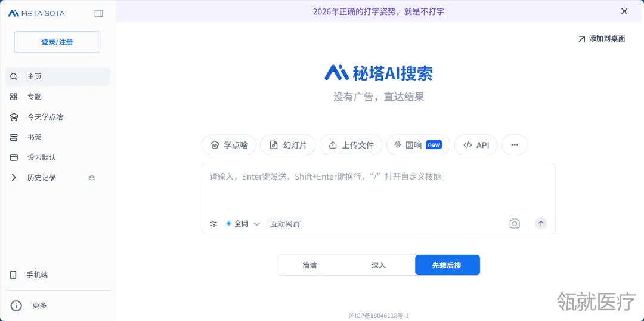The height and width of the screenshot is (321, 644).
Task: Open the 沪ICP备18046118号-1 link
Action: click(x=379, y=316)
